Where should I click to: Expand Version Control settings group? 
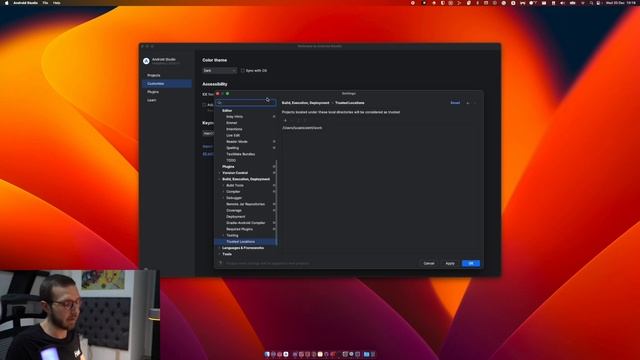(219, 173)
